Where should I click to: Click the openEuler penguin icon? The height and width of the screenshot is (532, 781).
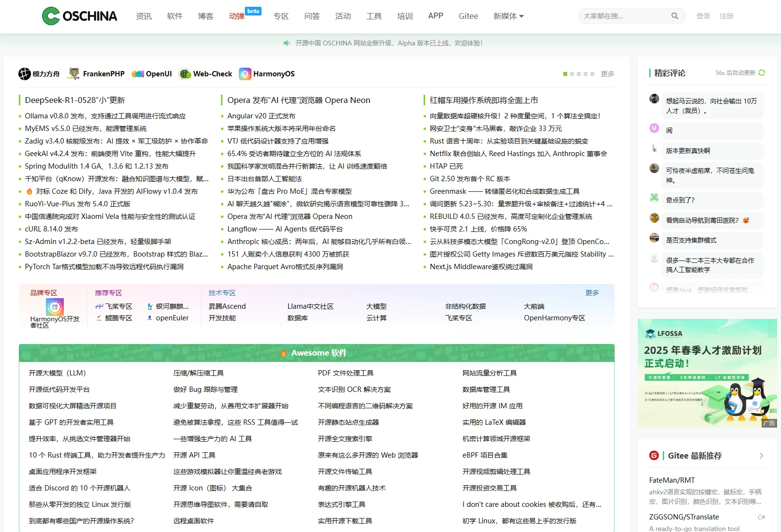tap(150, 317)
